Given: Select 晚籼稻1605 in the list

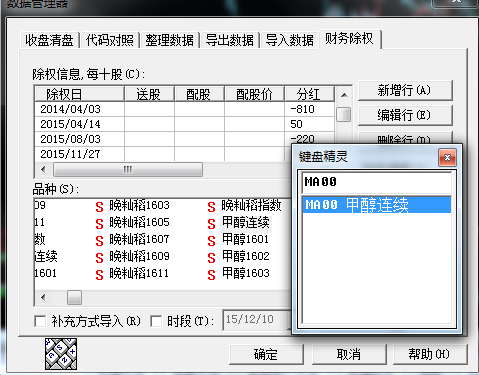Looking at the screenshot, I should (x=139, y=222).
